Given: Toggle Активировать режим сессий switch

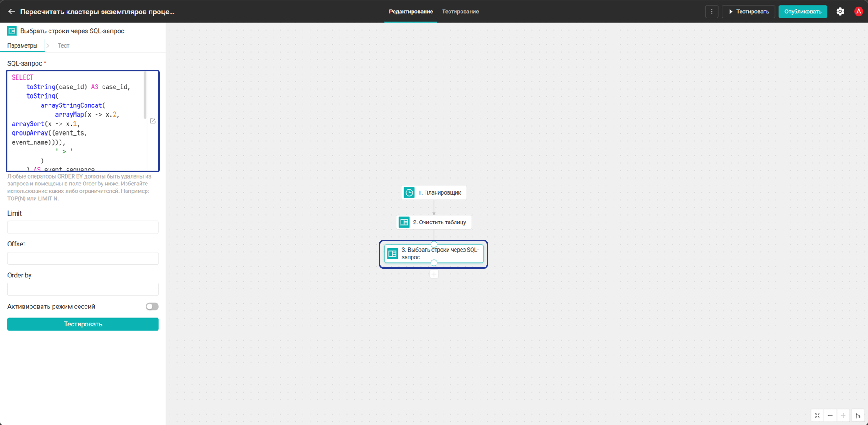Looking at the screenshot, I should (x=152, y=307).
